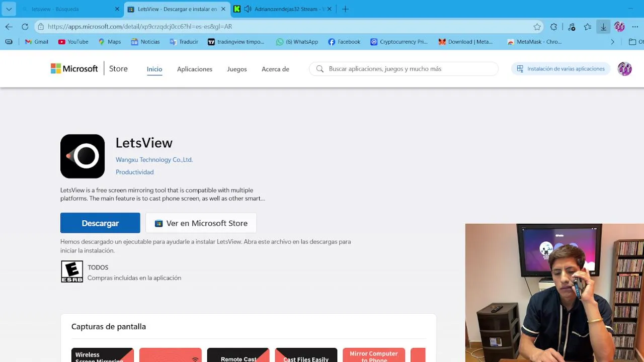Select the Inicio navigation item
Screen dimensions: 644x362
point(154,69)
